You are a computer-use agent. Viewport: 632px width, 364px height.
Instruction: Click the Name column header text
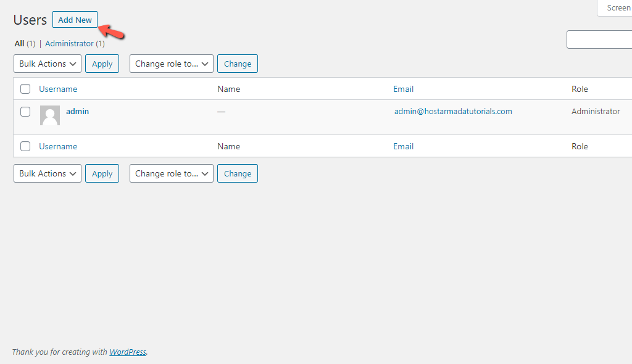[x=228, y=89]
